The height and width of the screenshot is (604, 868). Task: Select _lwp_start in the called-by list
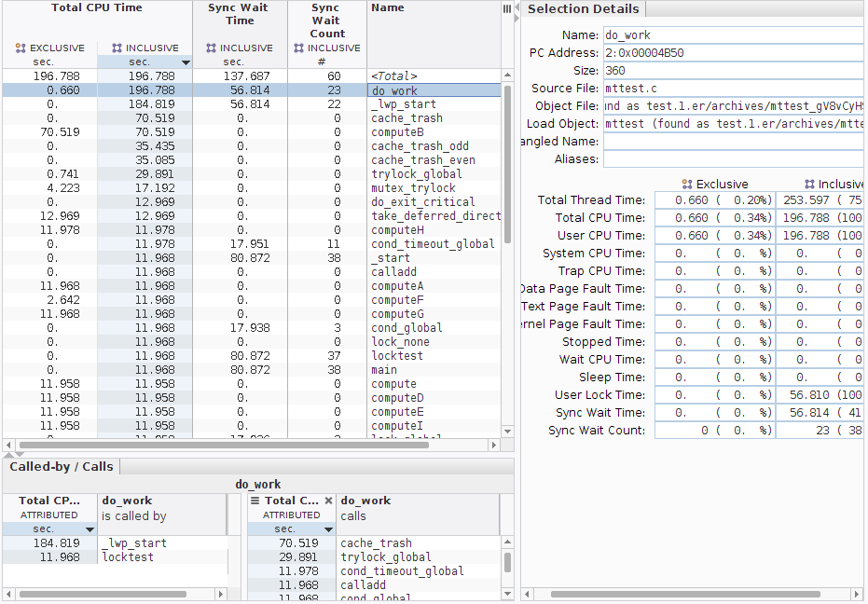pos(116,543)
